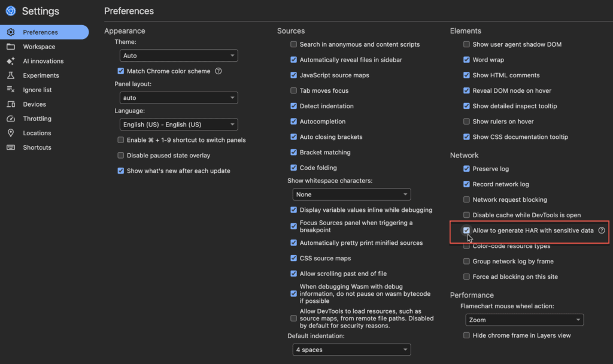The height and width of the screenshot is (364, 613).
Task: Open the Flamechart mouse wheel action dropdown
Action: [x=524, y=320]
